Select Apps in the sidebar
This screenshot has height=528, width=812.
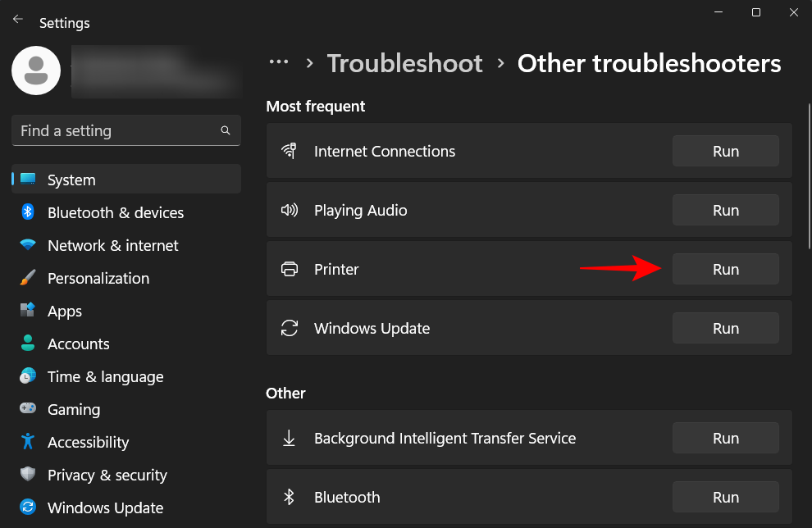click(64, 311)
